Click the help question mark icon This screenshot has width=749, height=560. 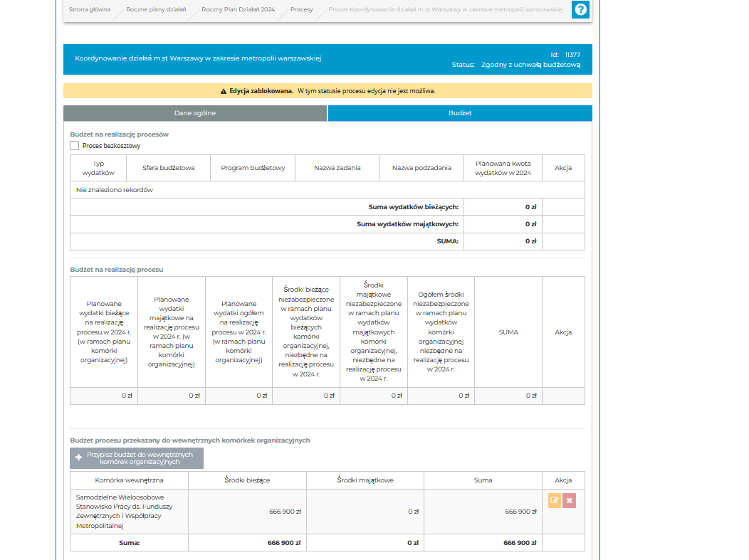[x=581, y=10]
